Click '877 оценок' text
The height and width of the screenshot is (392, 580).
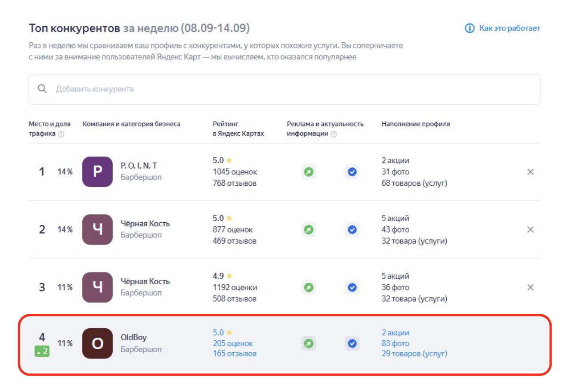coord(233,230)
